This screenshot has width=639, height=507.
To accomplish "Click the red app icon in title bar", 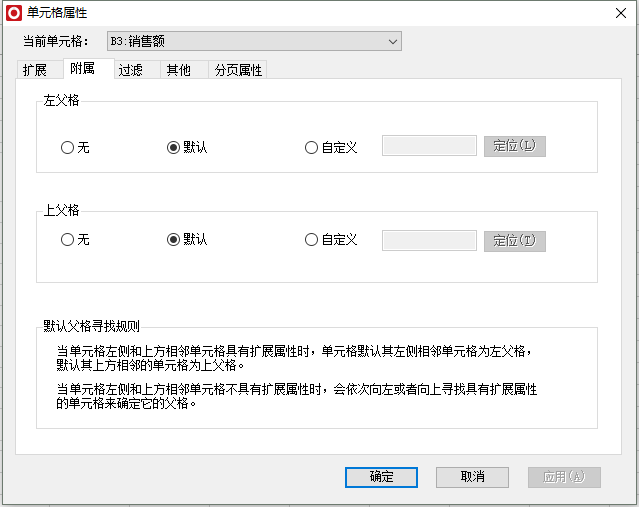I will (x=14, y=13).
